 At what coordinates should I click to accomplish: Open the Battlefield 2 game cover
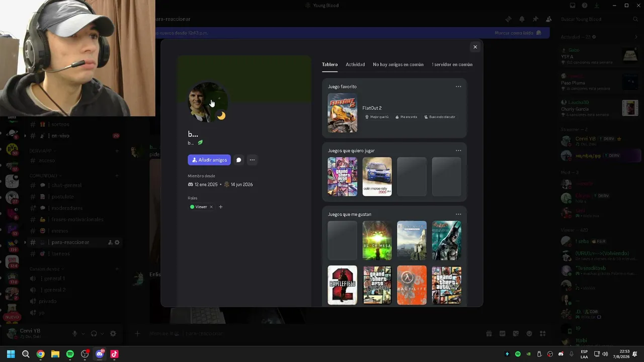pos(342,285)
